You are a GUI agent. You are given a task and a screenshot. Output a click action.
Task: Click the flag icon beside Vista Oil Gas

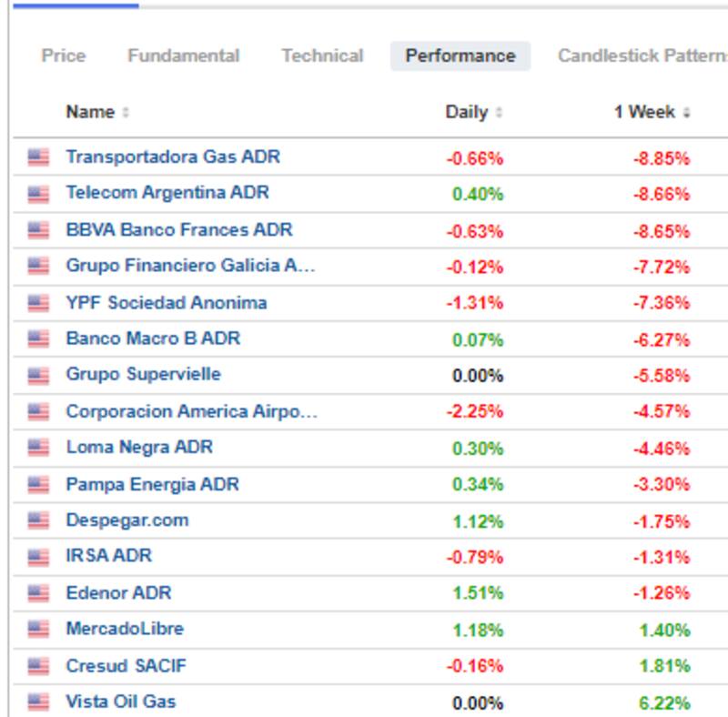coord(37,702)
